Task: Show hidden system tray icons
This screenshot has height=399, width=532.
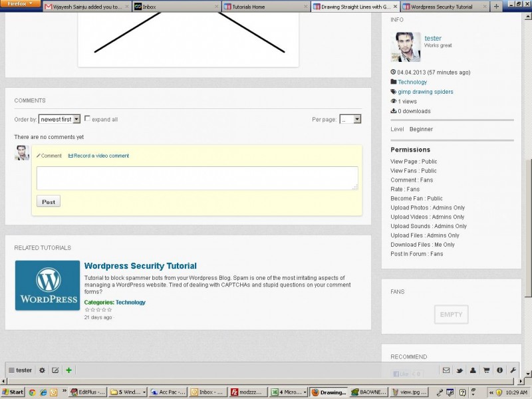Action: point(491,392)
